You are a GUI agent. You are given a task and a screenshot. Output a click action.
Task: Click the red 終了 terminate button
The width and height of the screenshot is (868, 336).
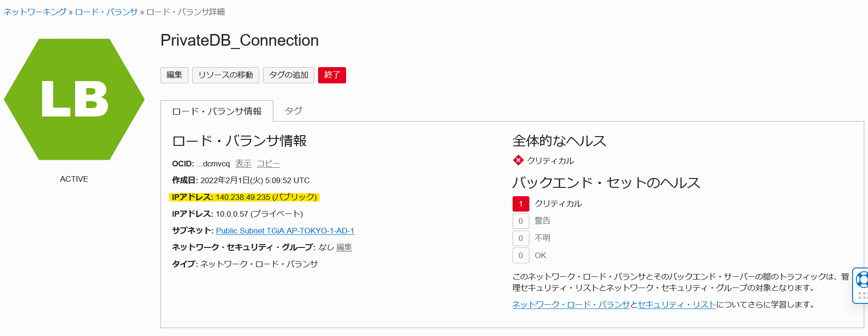tap(332, 75)
